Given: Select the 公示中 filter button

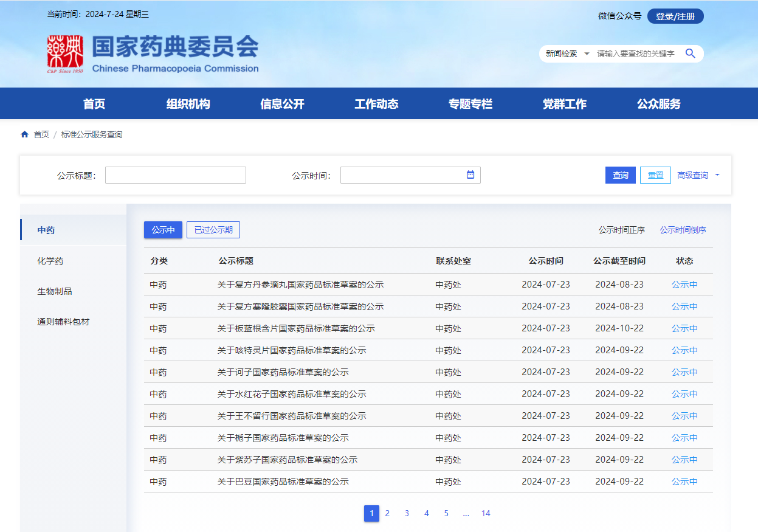Looking at the screenshot, I should tap(163, 229).
